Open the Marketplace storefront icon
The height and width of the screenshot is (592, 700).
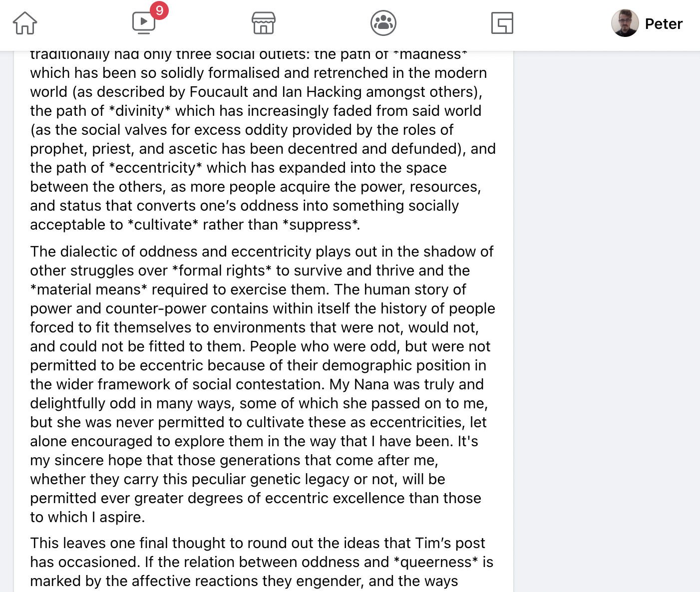pyautogui.click(x=264, y=23)
